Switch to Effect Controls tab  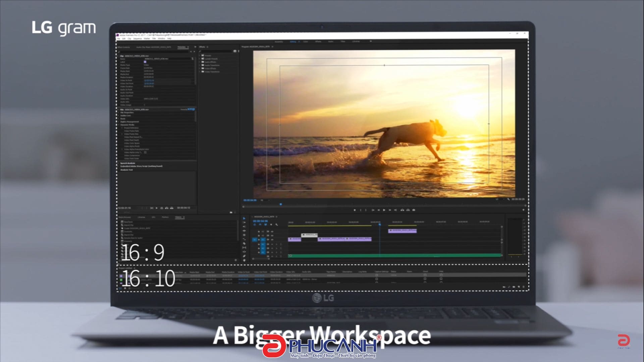point(124,47)
